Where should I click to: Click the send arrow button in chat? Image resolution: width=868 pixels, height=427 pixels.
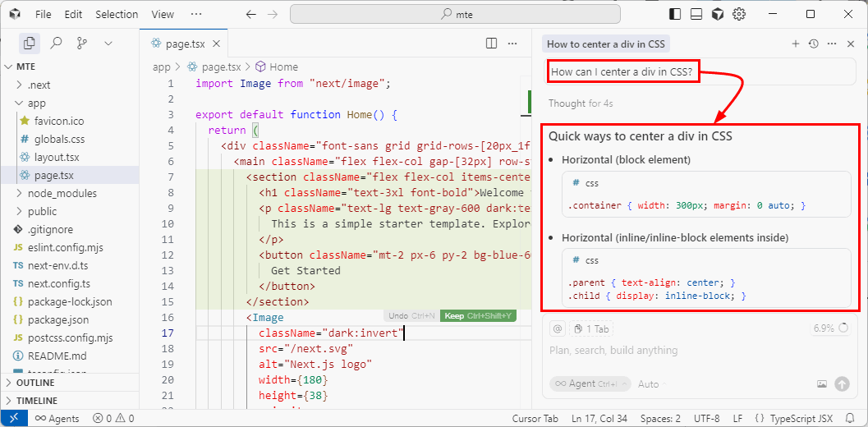[842, 383]
